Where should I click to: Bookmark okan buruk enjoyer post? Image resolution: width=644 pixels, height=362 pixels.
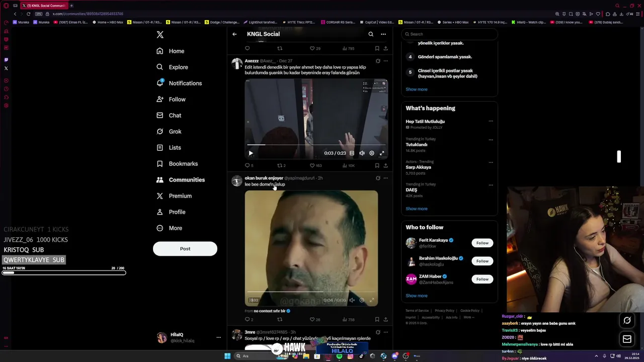pos(377,319)
